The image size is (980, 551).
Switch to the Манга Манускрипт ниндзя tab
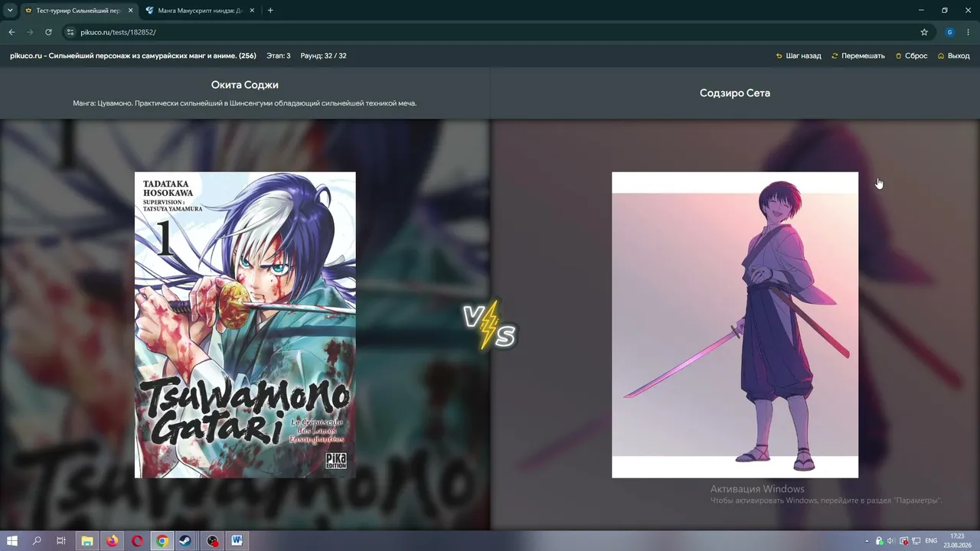[x=201, y=11]
